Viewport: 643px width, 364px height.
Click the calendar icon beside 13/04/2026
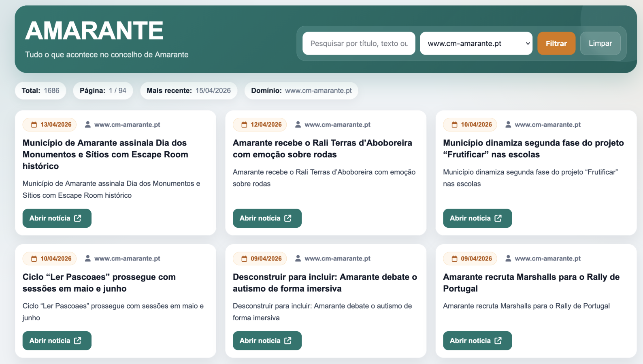coord(34,125)
